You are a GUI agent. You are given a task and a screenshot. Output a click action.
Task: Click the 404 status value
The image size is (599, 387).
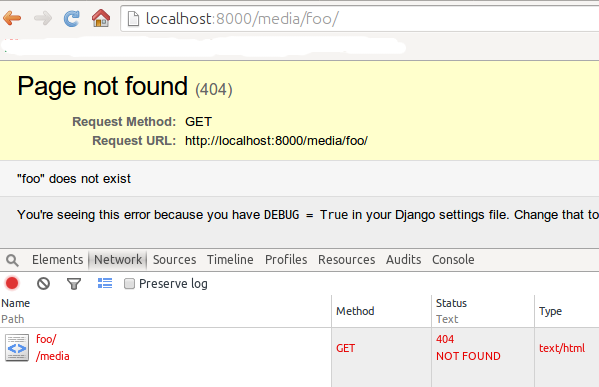pos(445,339)
